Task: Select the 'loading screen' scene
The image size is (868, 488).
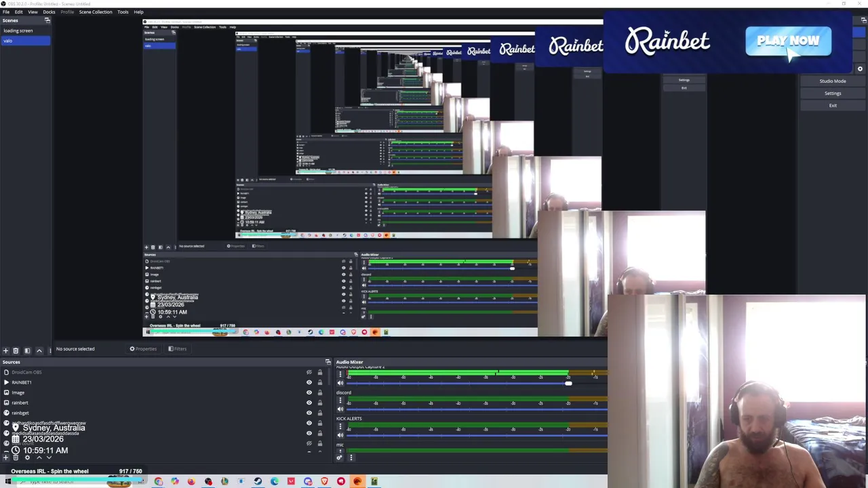Action: pos(25,30)
